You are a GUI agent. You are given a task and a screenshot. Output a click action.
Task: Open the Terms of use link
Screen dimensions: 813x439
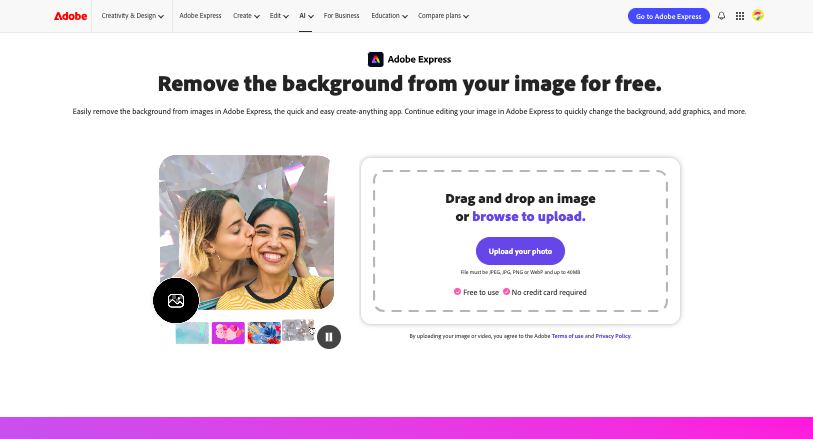coord(567,336)
